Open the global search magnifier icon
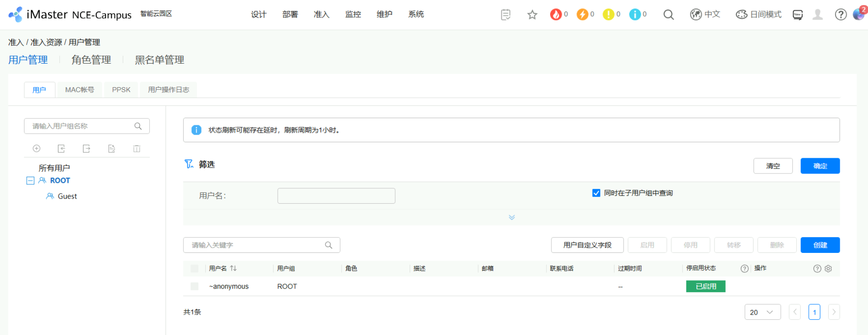 tap(668, 15)
